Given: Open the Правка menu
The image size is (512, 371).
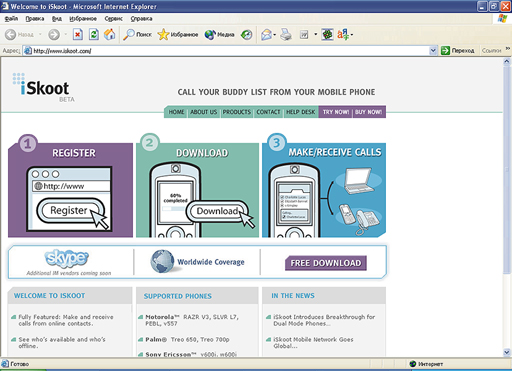Looking at the screenshot, I should click(35, 19).
